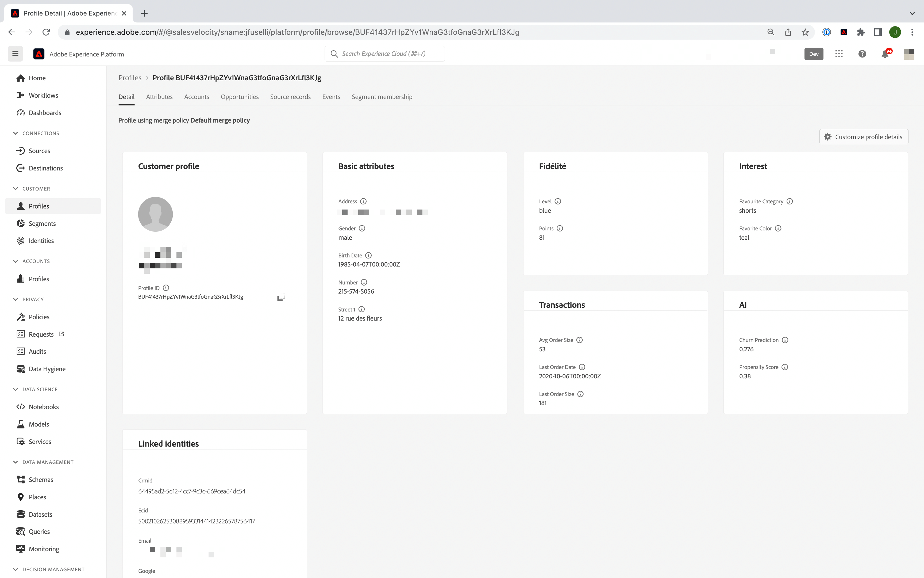This screenshot has width=924, height=578.
Task: Reload the browser page
Action: 46,32
